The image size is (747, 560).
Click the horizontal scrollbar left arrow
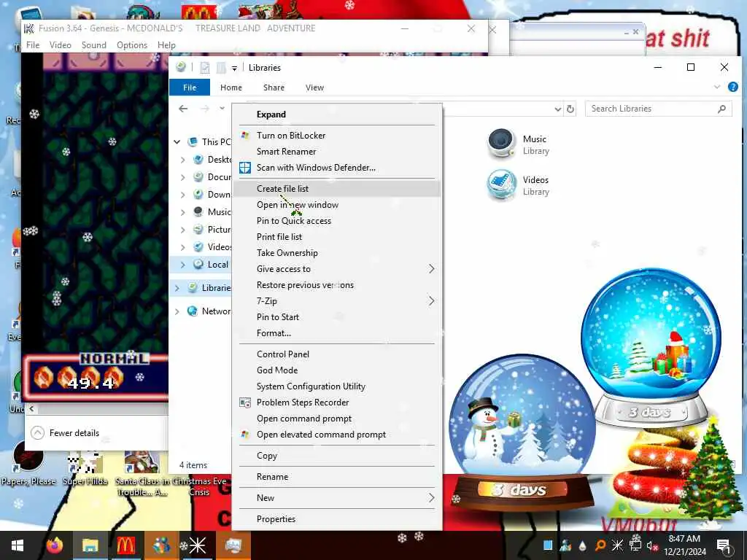coord(31,408)
